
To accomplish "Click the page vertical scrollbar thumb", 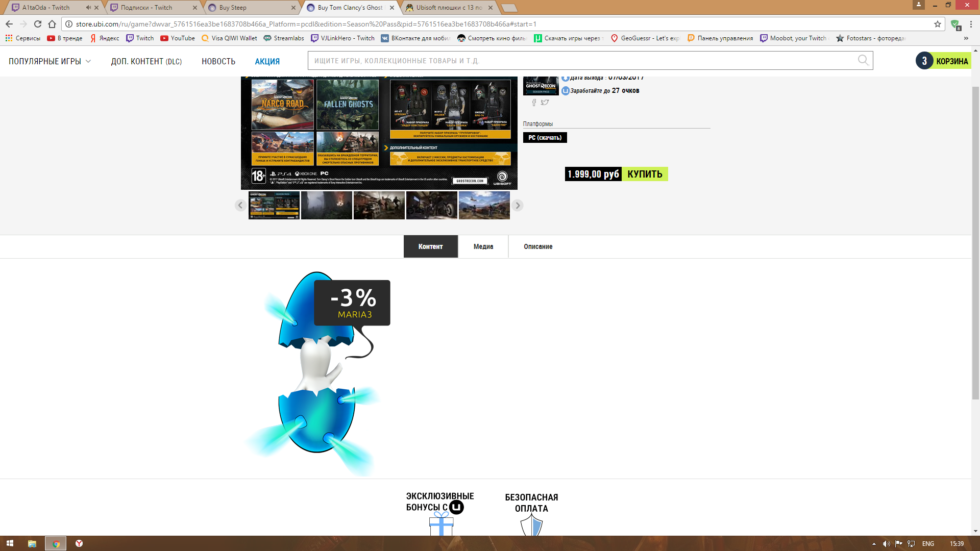I will pos(975,242).
